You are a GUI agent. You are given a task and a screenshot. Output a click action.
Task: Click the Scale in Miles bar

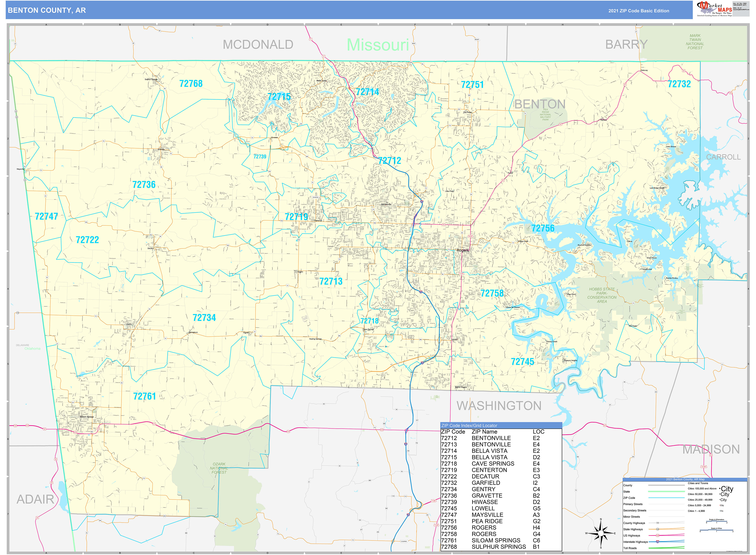pos(716,530)
